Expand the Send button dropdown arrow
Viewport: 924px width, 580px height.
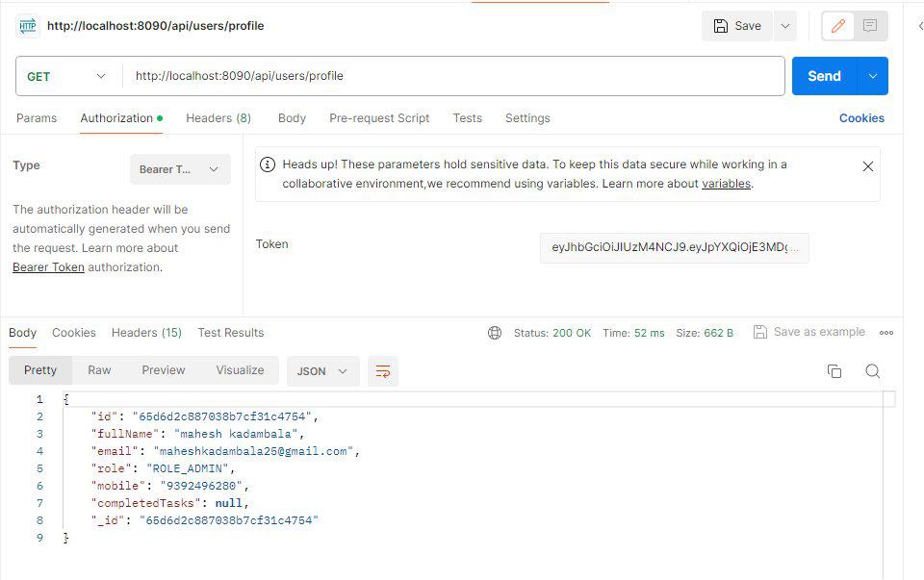(869, 75)
